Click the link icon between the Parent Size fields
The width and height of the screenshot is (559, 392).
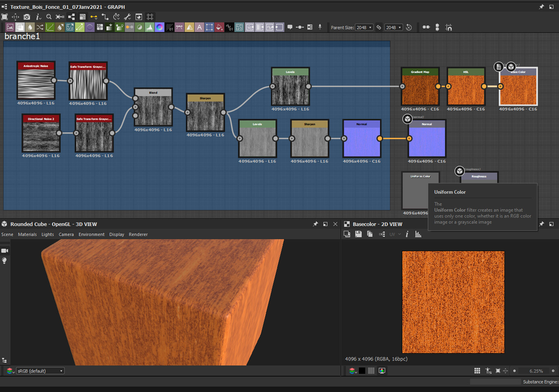(x=379, y=27)
